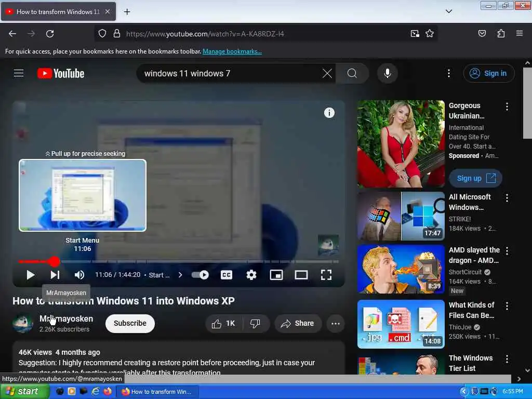Open AMD slayed the dragon thumbnail
The image size is (532, 399).
pos(401,269)
